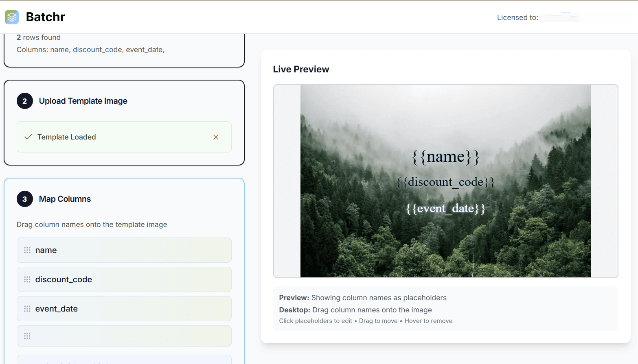Select the discount_code column chip
638x364 pixels.
point(124,279)
